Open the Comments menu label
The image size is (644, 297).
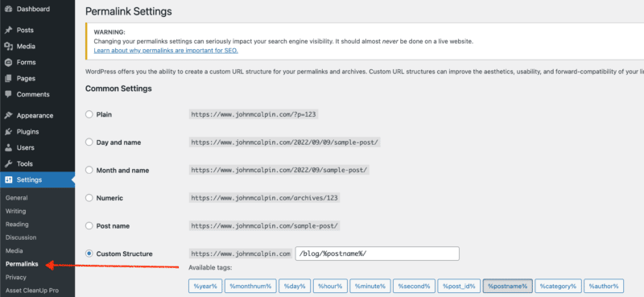[33, 94]
